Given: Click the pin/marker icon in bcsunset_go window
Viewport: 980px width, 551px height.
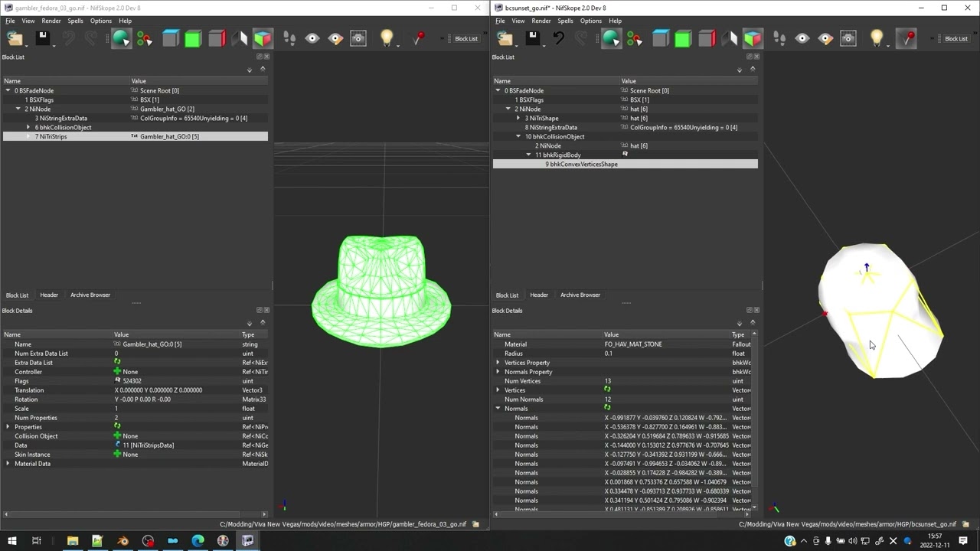Looking at the screenshot, I should pos(906,38).
